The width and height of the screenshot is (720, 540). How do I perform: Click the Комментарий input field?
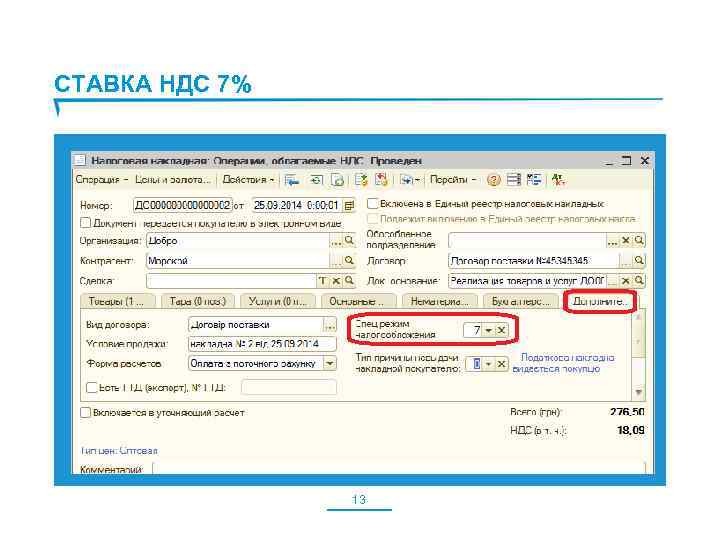tap(399, 469)
